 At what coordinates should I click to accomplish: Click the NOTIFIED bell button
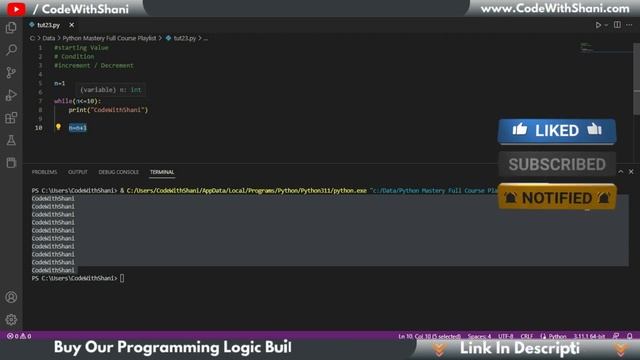(557, 197)
